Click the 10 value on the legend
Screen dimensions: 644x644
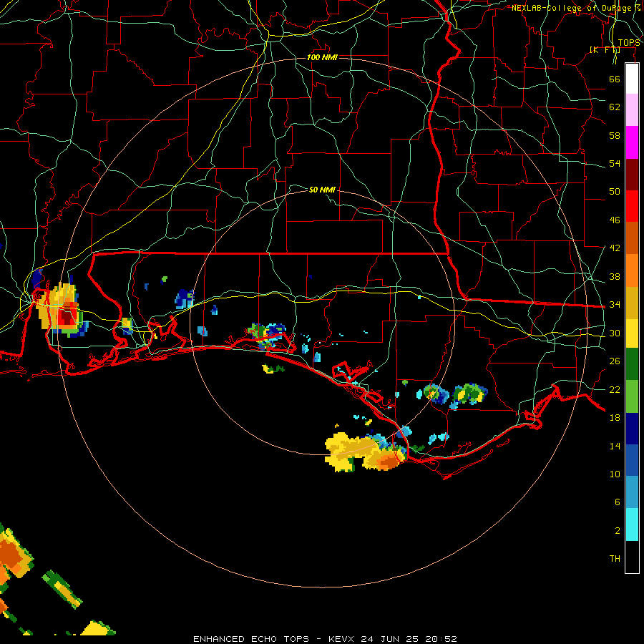point(615,474)
